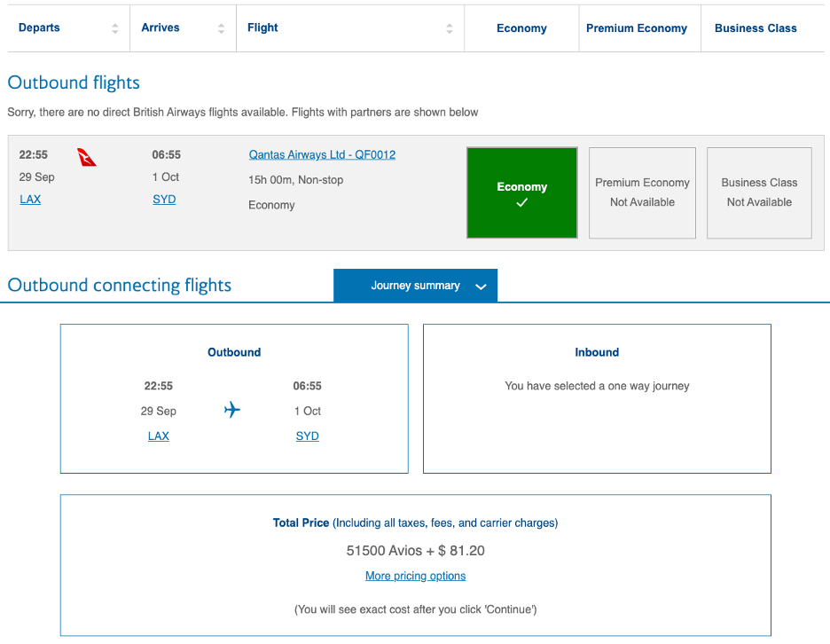Select Premium Economy Not Available box

(642, 192)
